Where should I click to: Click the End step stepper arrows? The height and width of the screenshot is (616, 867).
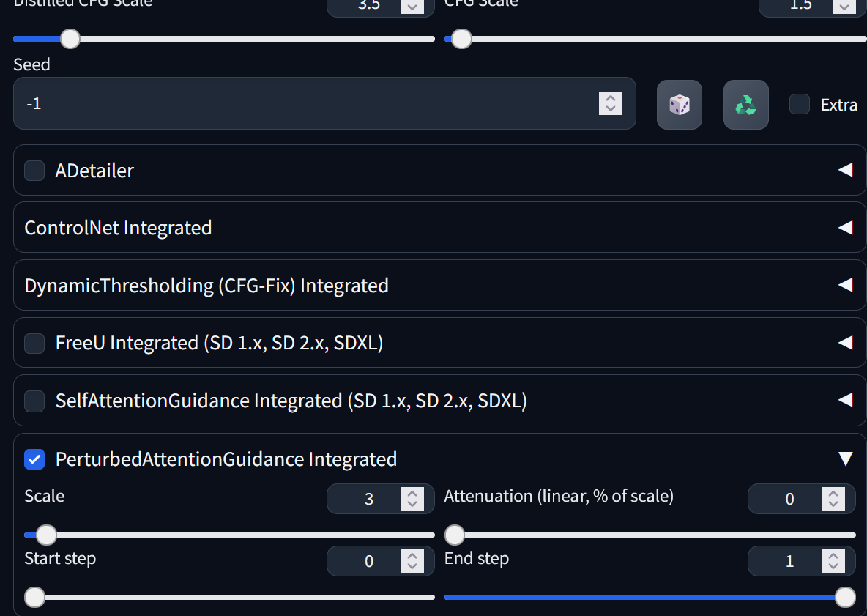(x=833, y=561)
